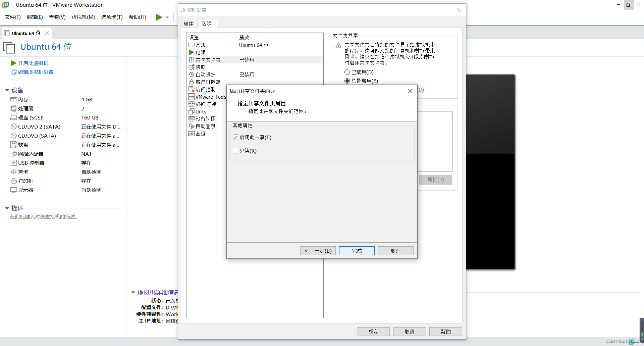
Task: Select 共享文件夹 icon in options list
Action: tap(192, 60)
